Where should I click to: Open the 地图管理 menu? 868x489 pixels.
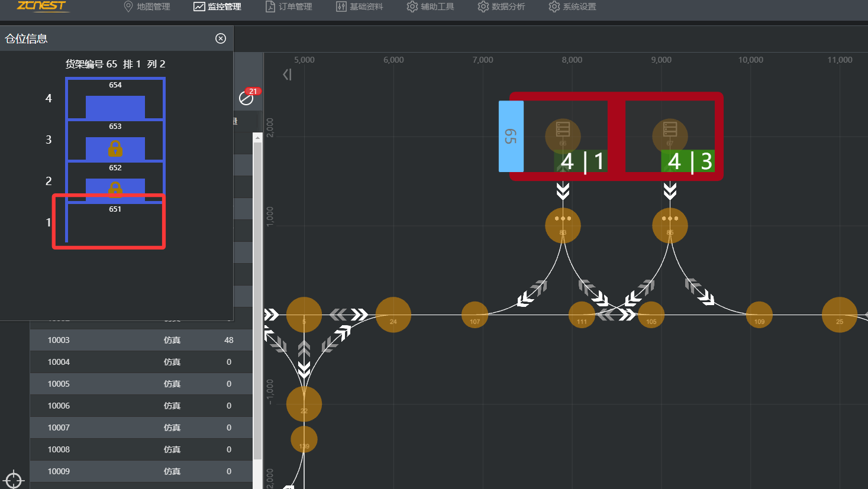147,7
